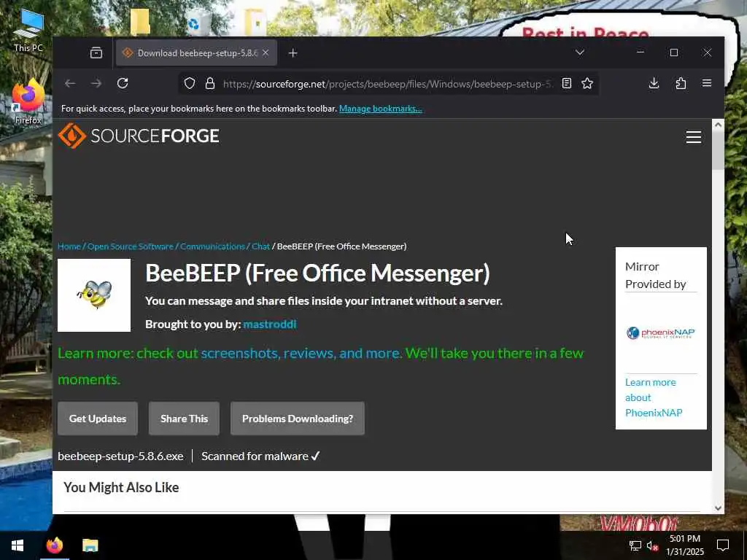Viewport: 747px width, 560px height.
Task: Click the BeeBEEP bee logo thumbnail
Action: point(94,295)
